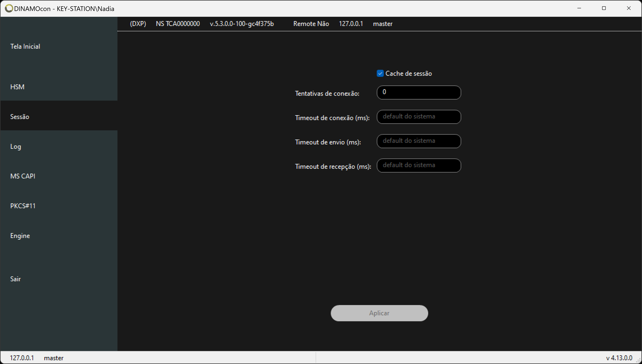Close the DINAMOcon window
This screenshot has width=642, height=364.
(628, 8)
